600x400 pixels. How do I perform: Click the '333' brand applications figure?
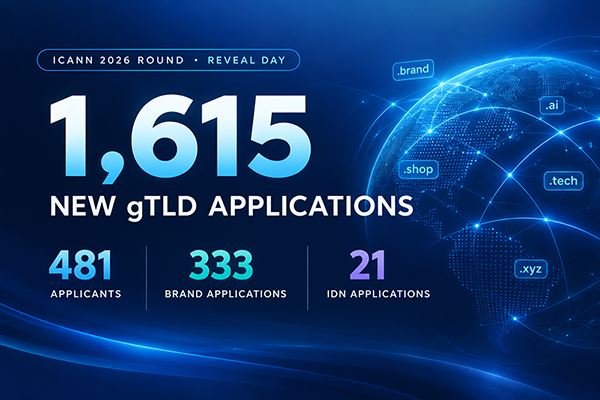[x=221, y=265]
